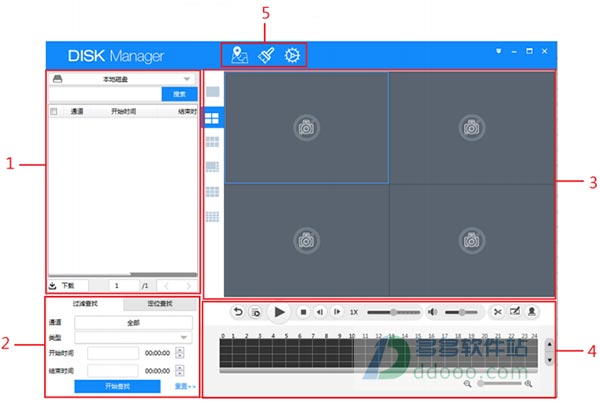
Task: Step to next frame
Action: pos(337,312)
